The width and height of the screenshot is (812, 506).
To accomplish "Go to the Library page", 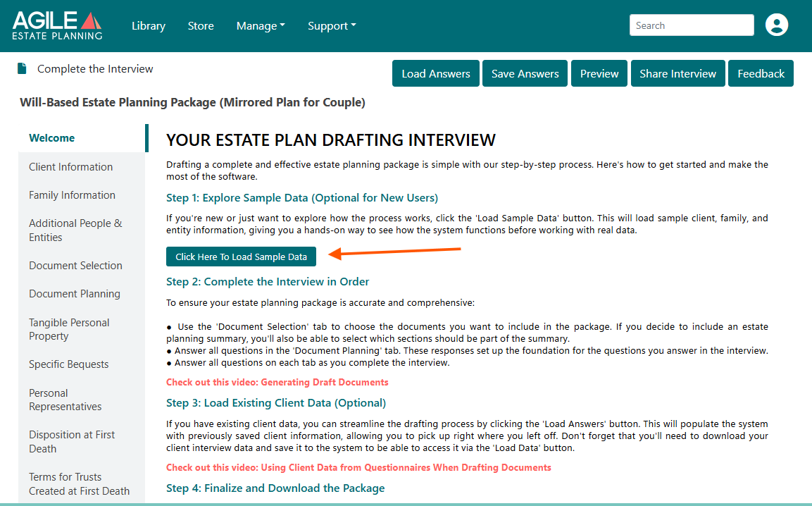I will coord(149,25).
